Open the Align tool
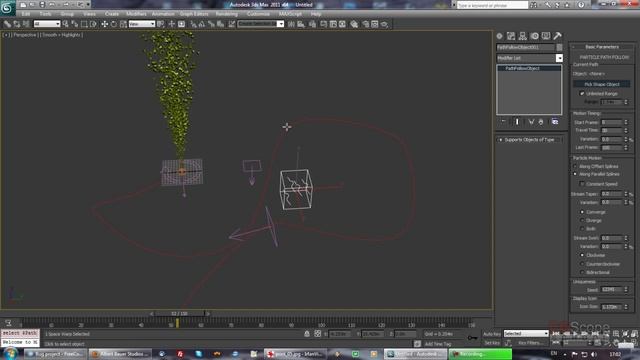The width and height of the screenshot is (640, 360). (x=301, y=24)
